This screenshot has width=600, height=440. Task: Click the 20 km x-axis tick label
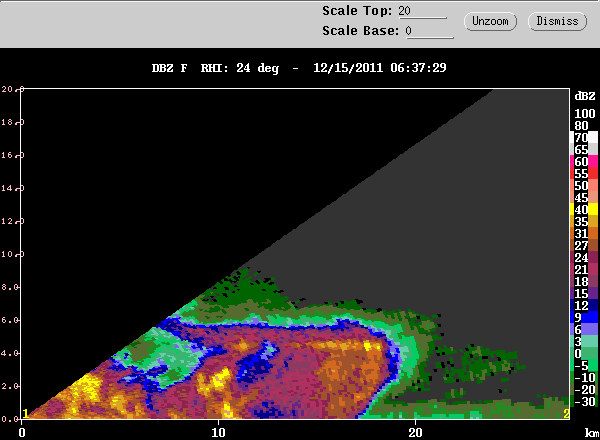415,433
